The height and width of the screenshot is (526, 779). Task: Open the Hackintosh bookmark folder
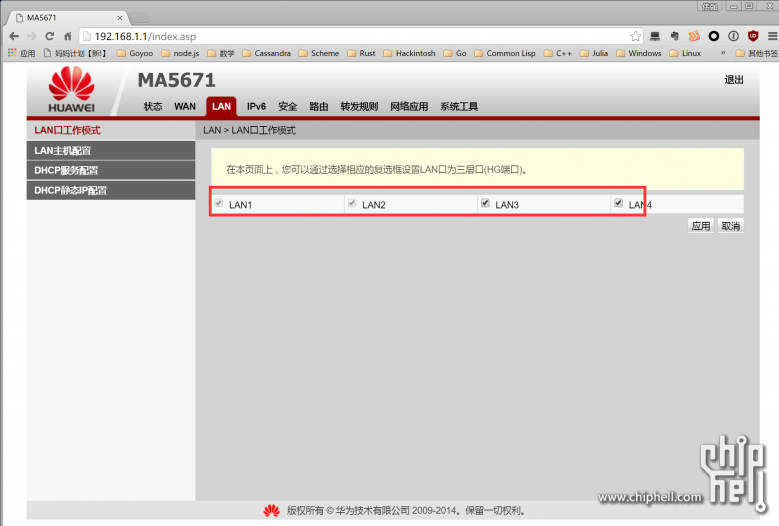pos(409,53)
